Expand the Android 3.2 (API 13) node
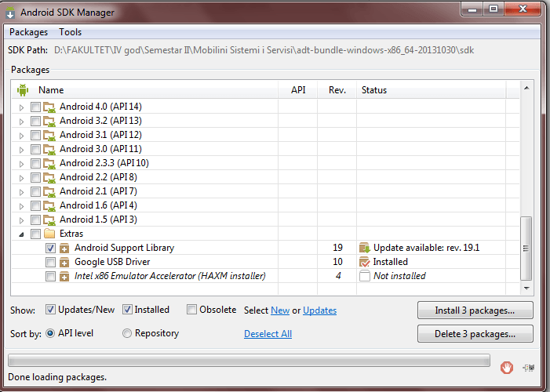The width and height of the screenshot is (550, 392). (x=21, y=122)
